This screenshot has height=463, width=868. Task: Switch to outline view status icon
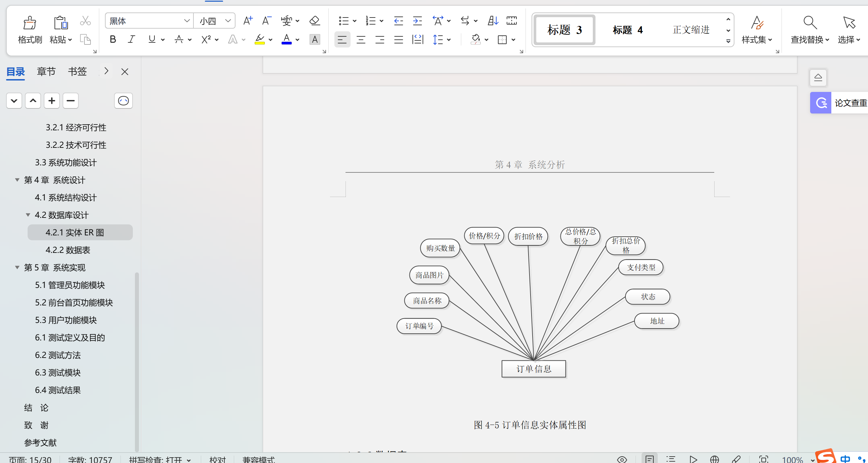[x=671, y=459]
